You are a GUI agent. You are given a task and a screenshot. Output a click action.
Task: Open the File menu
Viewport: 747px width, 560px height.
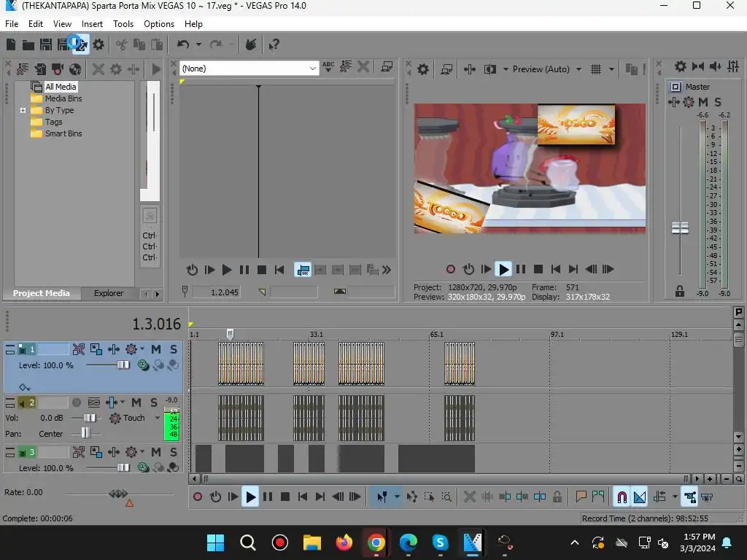point(12,24)
